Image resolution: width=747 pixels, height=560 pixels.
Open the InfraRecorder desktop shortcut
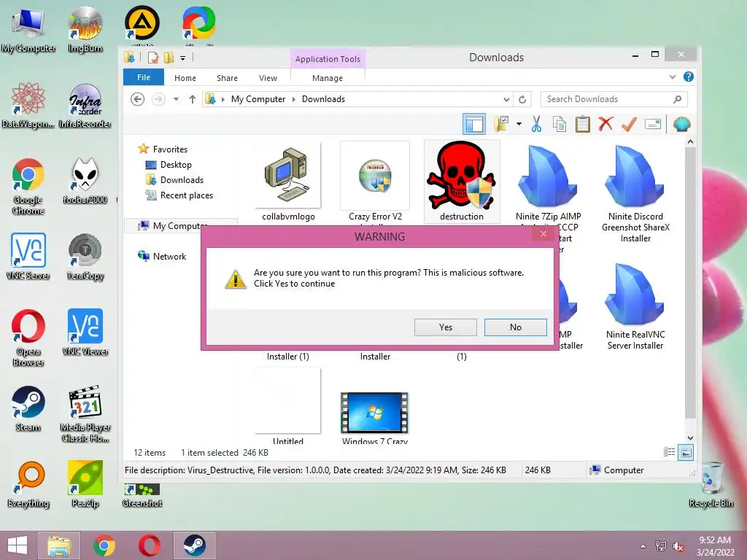tap(85, 106)
